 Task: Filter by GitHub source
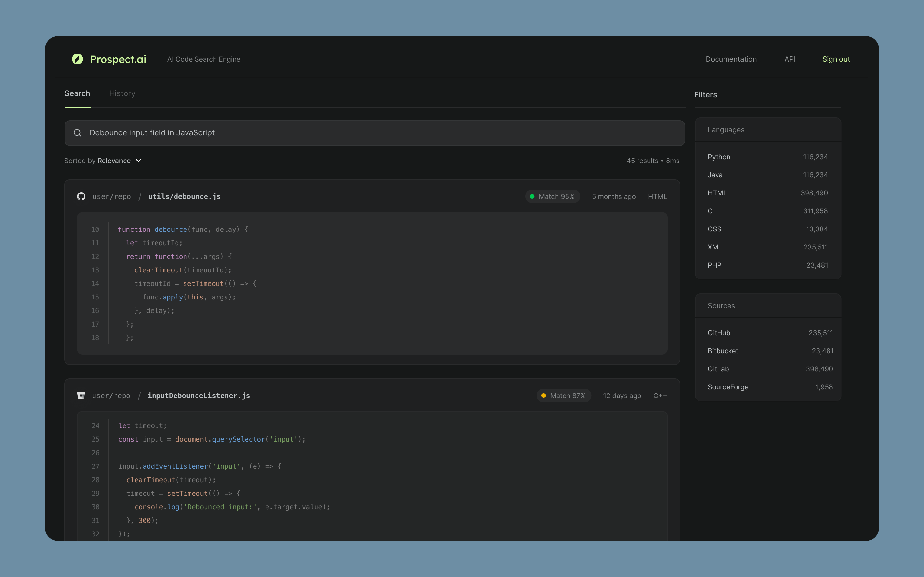pos(719,333)
